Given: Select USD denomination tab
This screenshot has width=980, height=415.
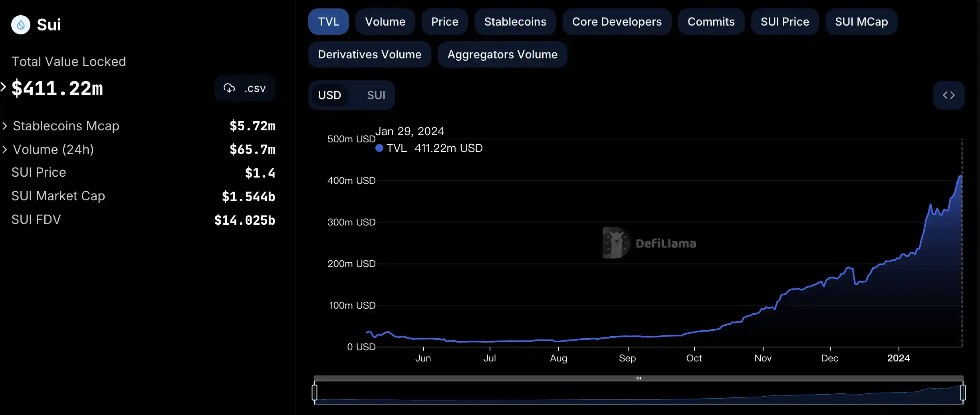Looking at the screenshot, I should (x=329, y=95).
